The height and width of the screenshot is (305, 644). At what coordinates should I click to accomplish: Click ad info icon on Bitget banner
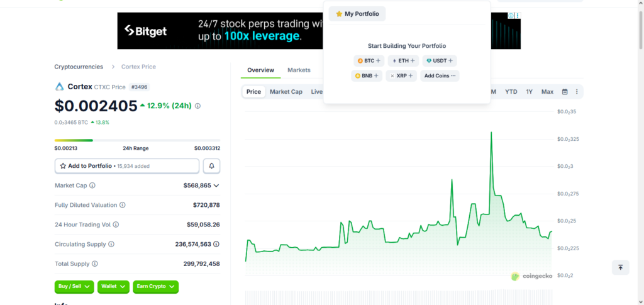[x=511, y=16]
